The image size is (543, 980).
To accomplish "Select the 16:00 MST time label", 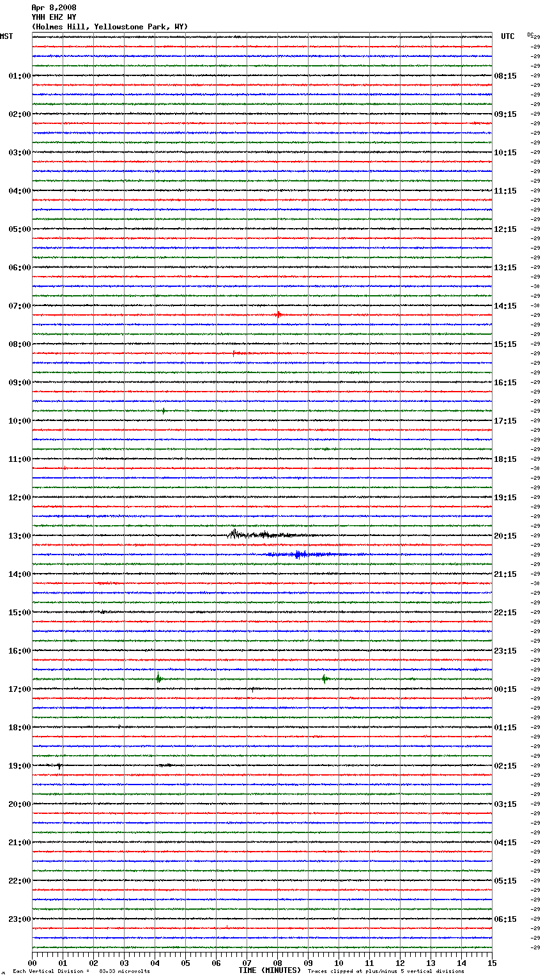I will click(x=20, y=651).
